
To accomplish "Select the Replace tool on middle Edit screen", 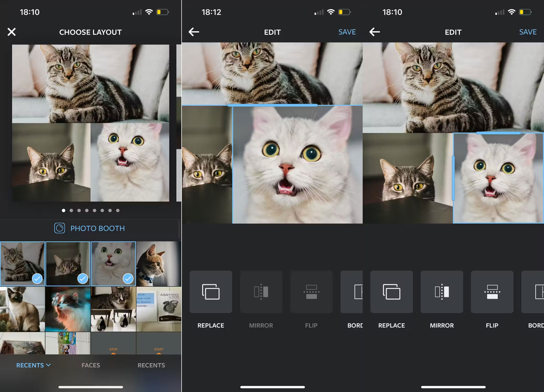I will coord(211,292).
